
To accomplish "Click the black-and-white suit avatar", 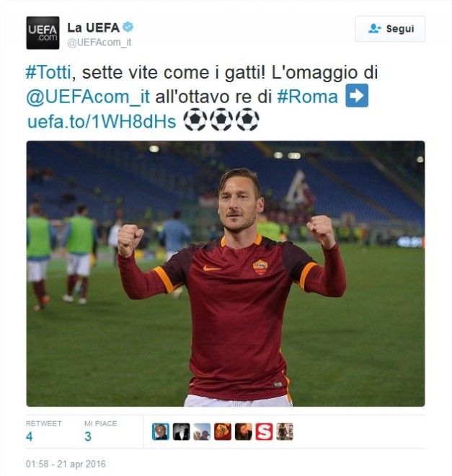I will [182, 432].
